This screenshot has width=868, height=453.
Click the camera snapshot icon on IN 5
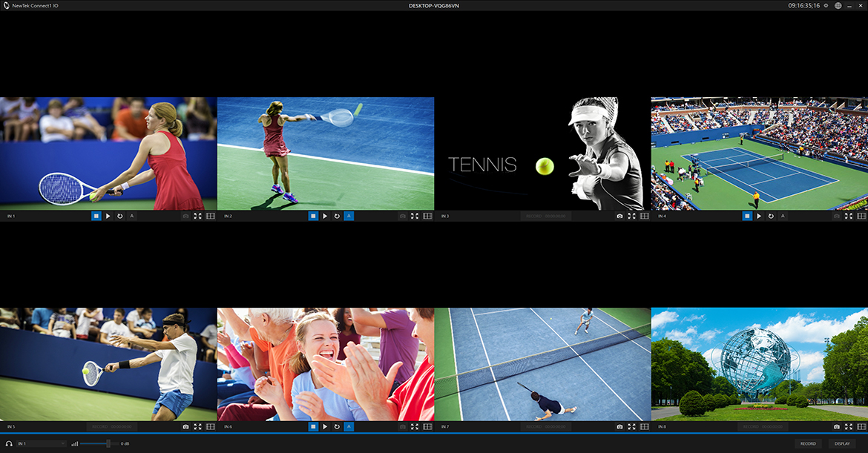185,427
